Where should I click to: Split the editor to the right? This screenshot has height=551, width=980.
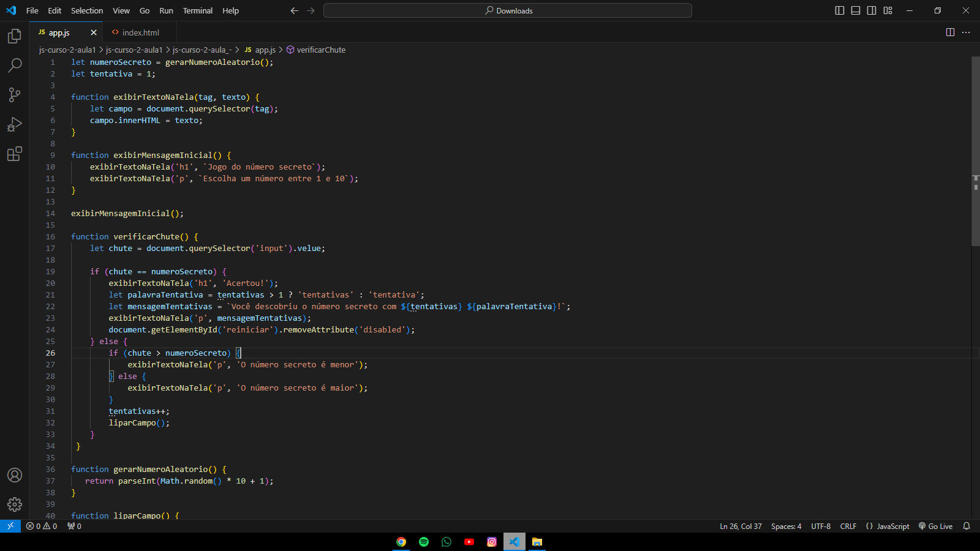(950, 32)
